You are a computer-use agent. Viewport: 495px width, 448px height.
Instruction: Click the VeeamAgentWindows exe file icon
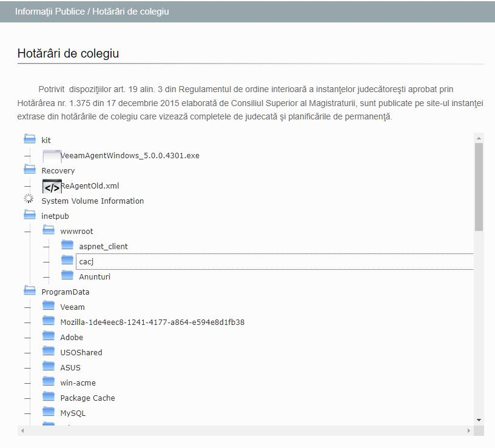click(52, 156)
